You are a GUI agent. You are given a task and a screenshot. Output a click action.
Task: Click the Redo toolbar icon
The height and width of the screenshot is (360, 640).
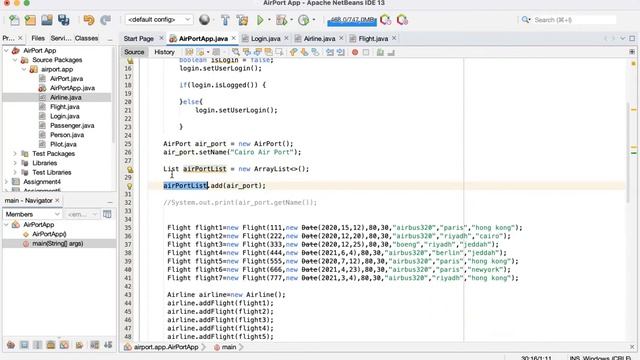pyautogui.click(x=106, y=20)
